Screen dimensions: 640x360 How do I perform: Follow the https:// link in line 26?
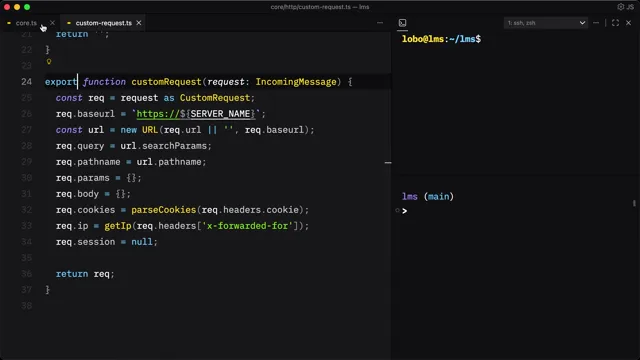point(158,114)
